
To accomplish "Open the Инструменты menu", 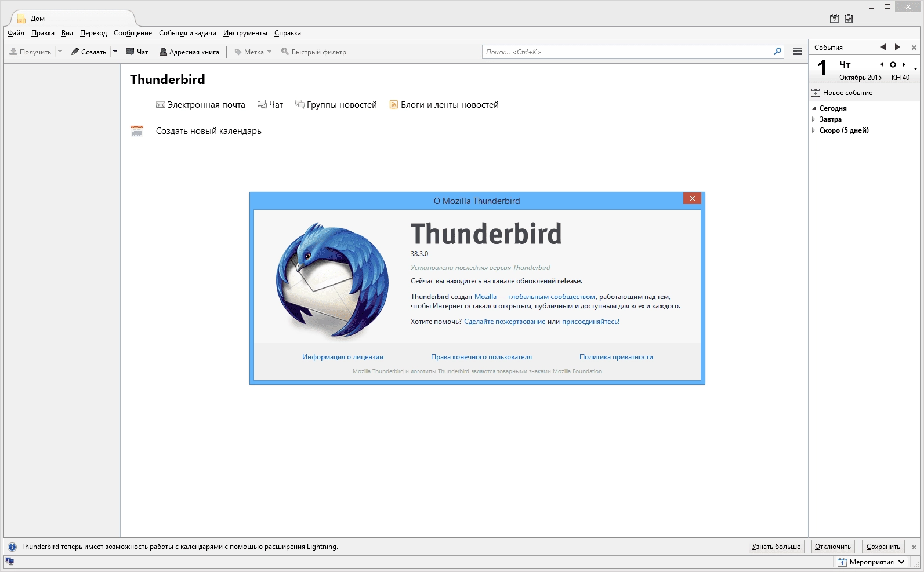I will pos(245,33).
